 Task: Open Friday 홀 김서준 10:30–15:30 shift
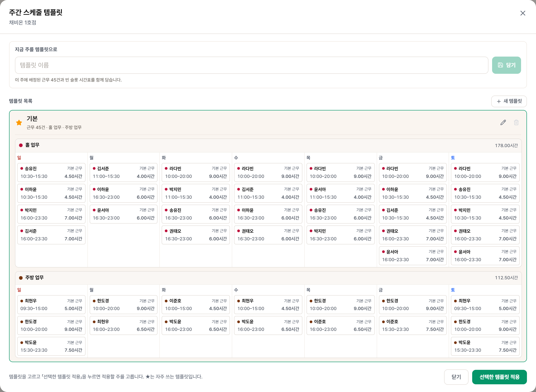click(x=413, y=214)
